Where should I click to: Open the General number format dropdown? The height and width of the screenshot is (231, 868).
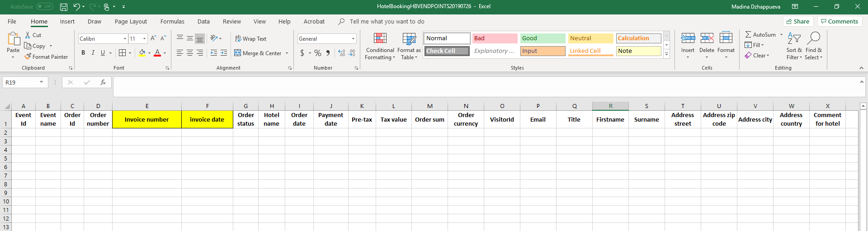click(x=353, y=39)
